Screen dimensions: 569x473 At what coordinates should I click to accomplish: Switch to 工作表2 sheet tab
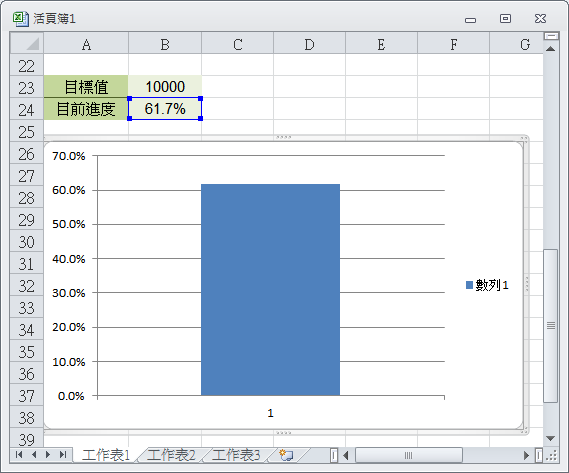tap(171, 455)
